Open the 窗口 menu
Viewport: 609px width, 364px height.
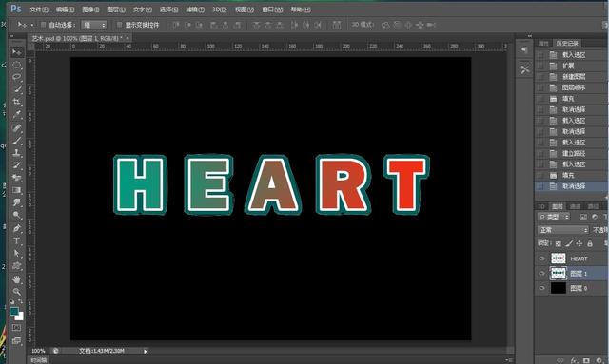point(272,10)
